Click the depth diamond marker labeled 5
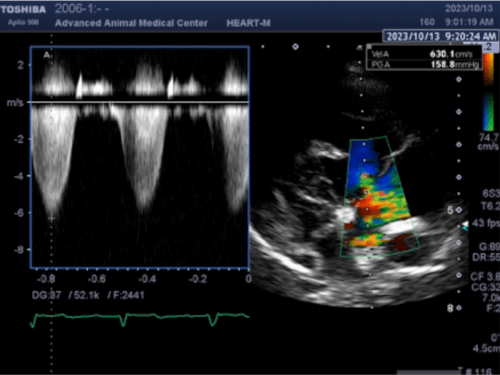 459,210
